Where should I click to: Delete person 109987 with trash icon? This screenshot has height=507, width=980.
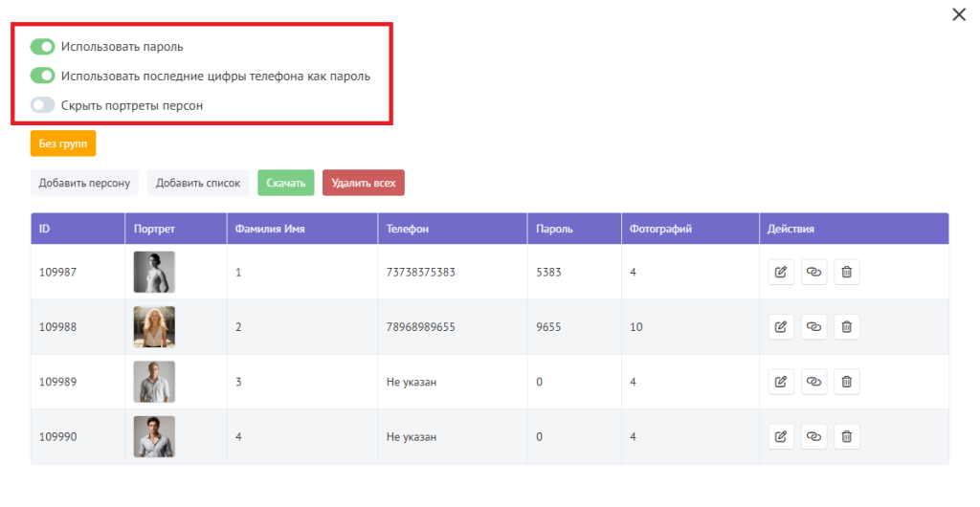pos(846,273)
